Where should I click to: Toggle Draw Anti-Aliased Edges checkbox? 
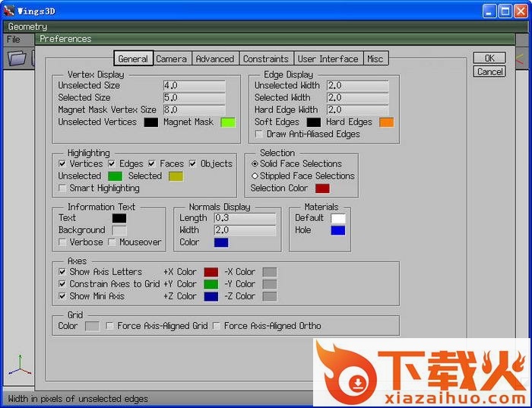click(x=259, y=134)
